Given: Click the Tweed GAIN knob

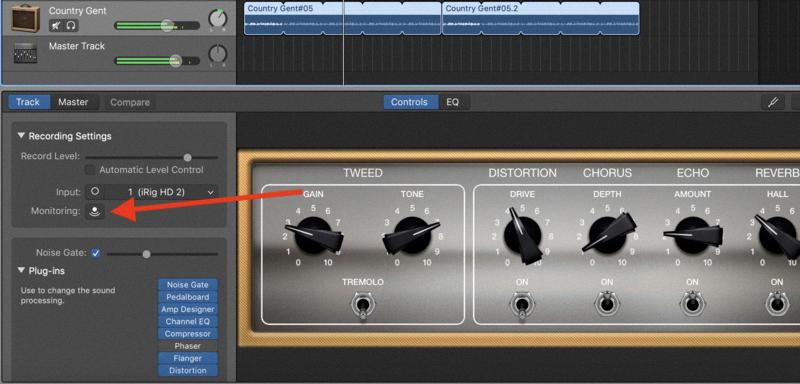Looking at the screenshot, I should pyautogui.click(x=313, y=236).
